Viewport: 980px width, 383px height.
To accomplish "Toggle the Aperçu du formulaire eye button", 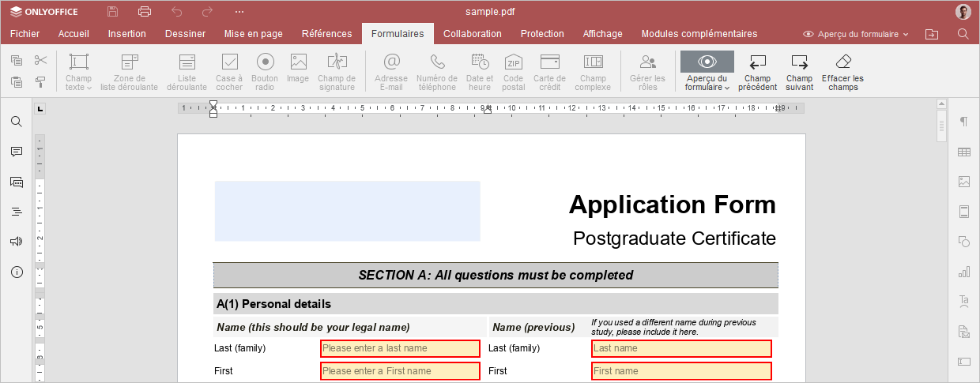I will [707, 62].
